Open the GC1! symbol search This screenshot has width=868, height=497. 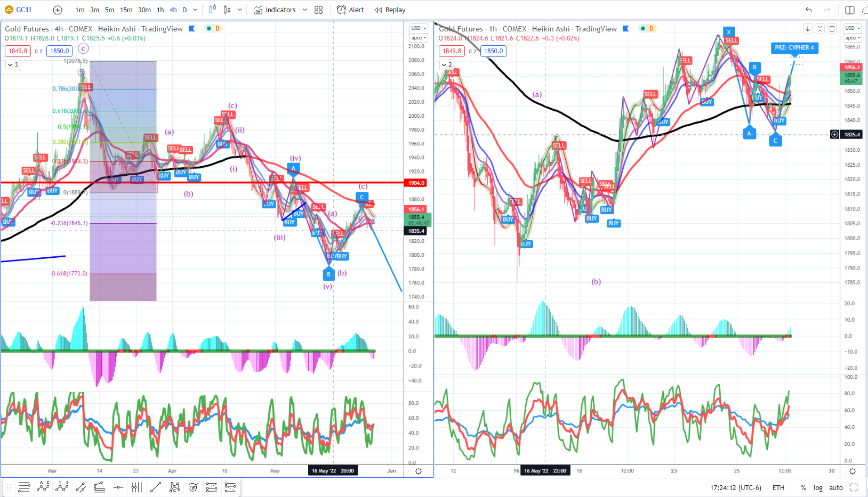[x=18, y=10]
